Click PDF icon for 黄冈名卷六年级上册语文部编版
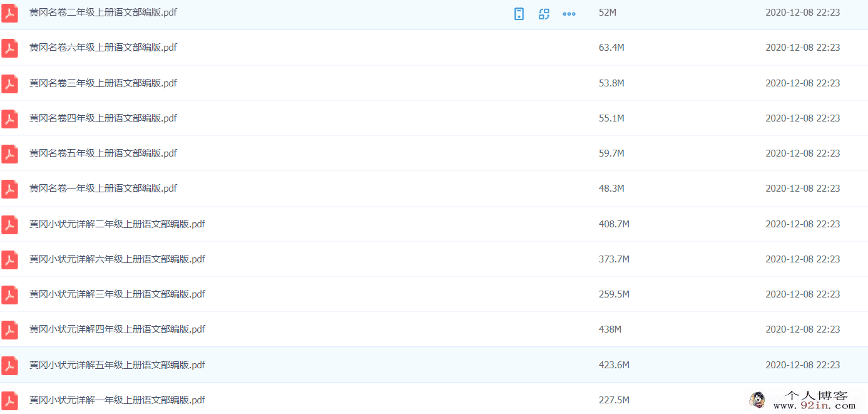The height and width of the screenshot is (414, 868). pos(9,48)
